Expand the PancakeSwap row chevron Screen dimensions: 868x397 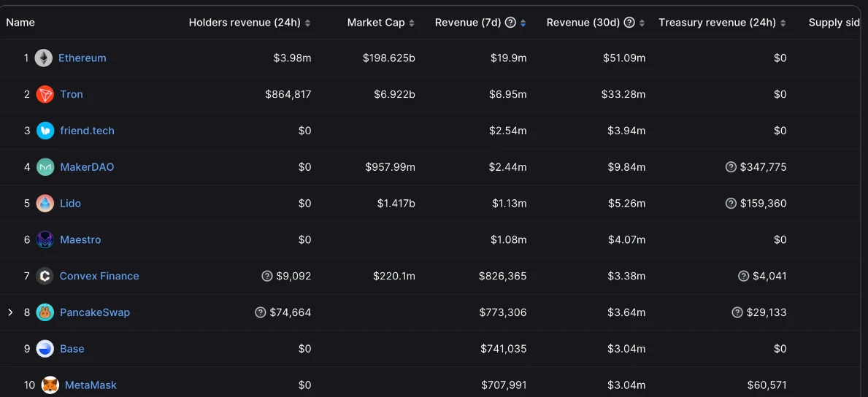pos(10,312)
